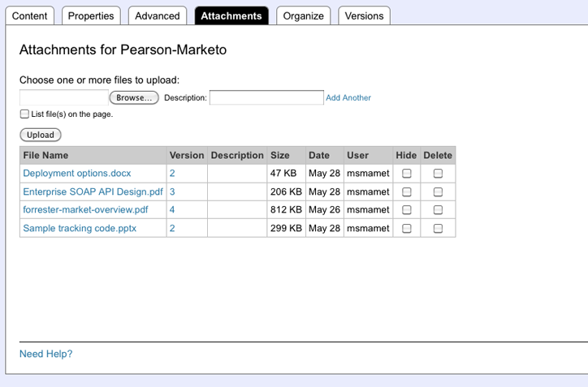This screenshot has width=588, height=387.
Task: Mark forrester-market-overview.pdf for deletion
Action: pos(438,210)
